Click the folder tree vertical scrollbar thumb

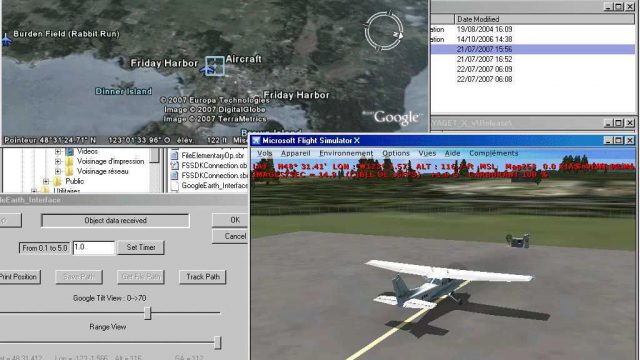pos(154,156)
